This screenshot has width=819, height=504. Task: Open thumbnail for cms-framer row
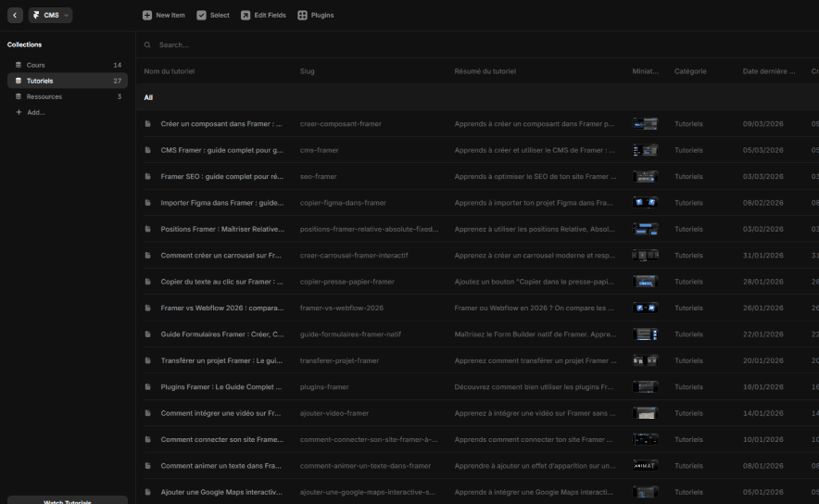(x=645, y=150)
